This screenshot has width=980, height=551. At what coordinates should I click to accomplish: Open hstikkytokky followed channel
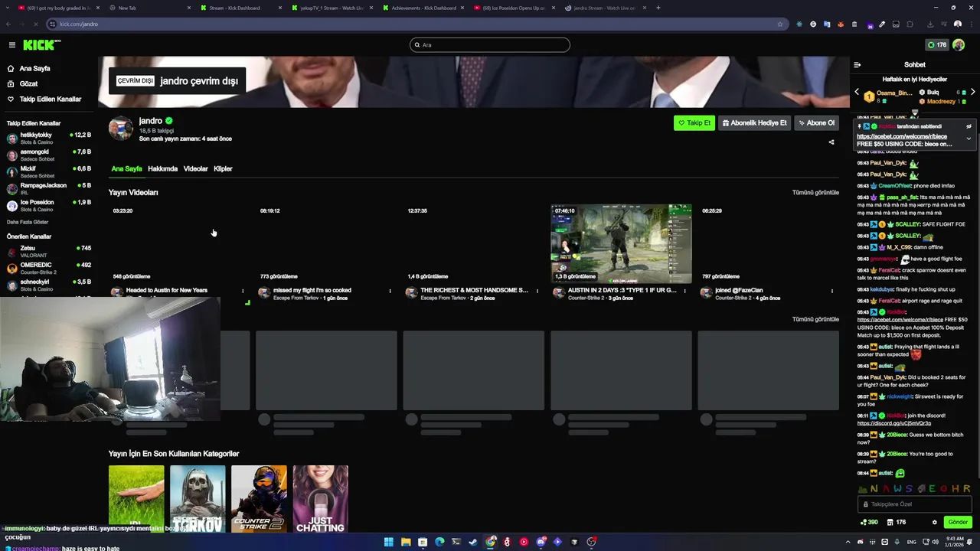pyautogui.click(x=49, y=138)
